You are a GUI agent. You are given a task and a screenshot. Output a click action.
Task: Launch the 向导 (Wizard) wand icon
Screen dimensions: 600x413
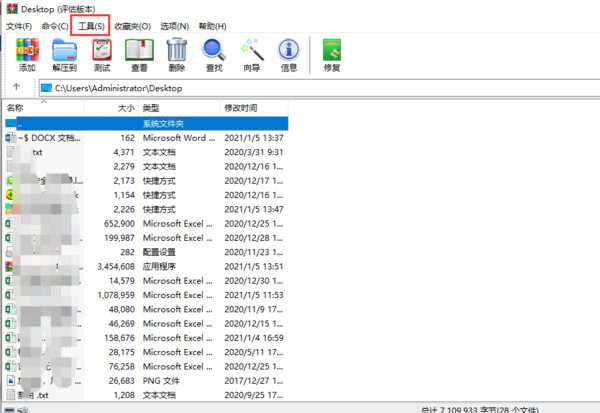(x=252, y=54)
